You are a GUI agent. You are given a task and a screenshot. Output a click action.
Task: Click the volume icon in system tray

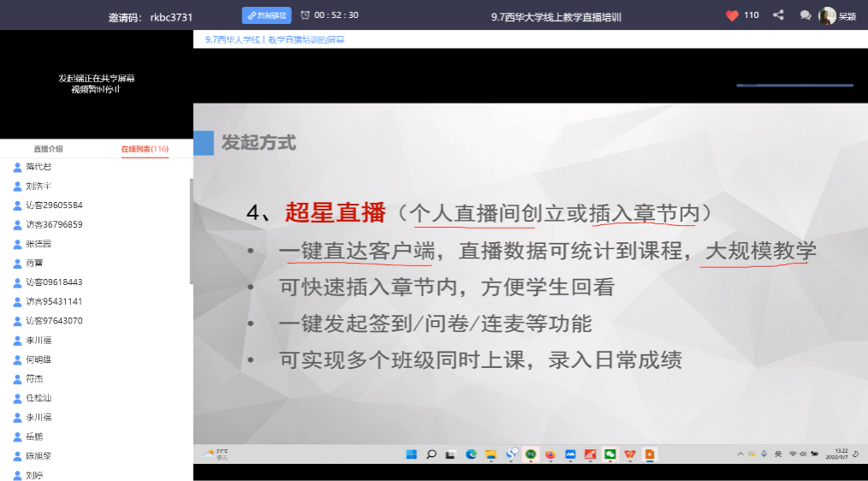click(x=805, y=454)
